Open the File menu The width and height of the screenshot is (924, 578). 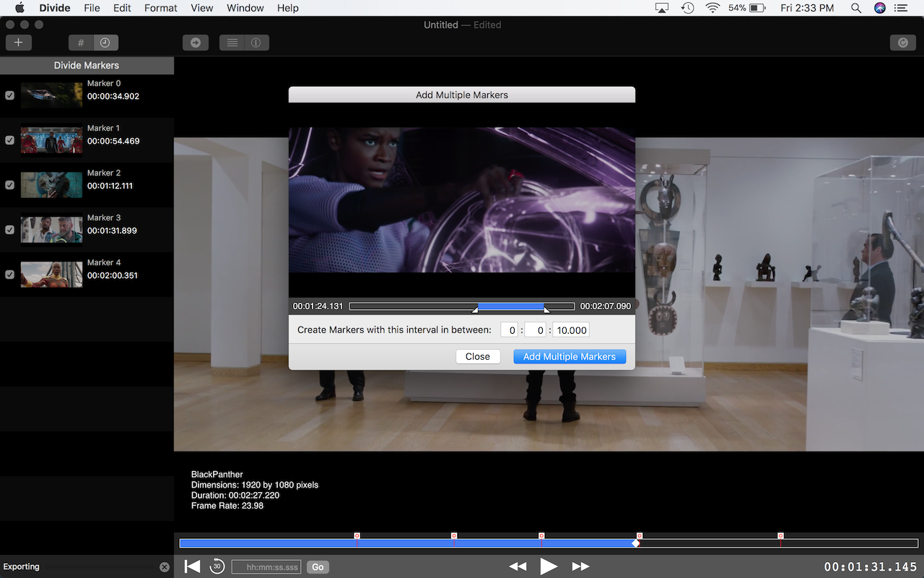(x=92, y=8)
